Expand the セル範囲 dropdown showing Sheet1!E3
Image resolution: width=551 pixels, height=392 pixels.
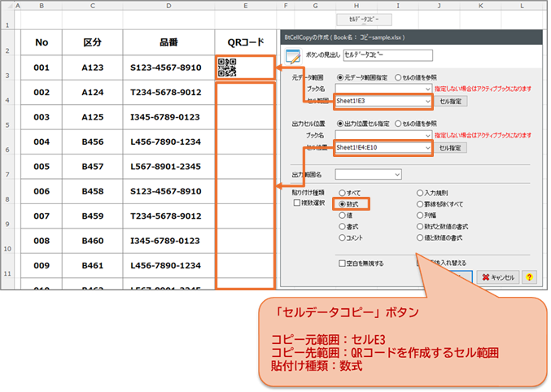point(427,101)
